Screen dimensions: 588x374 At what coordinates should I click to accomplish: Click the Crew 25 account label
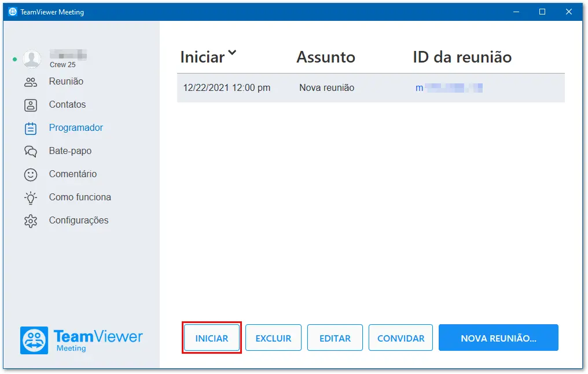point(63,65)
